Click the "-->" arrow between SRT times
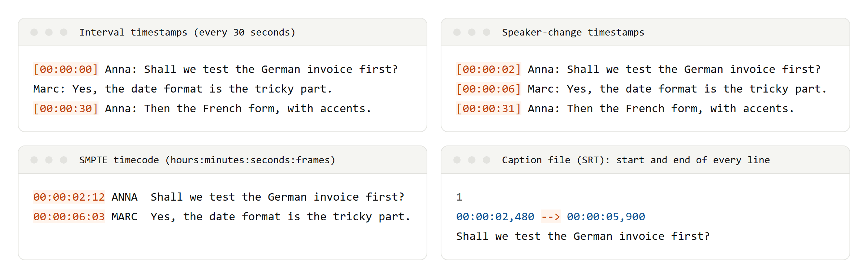The height and width of the screenshot is (278, 868). pyautogui.click(x=551, y=217)
